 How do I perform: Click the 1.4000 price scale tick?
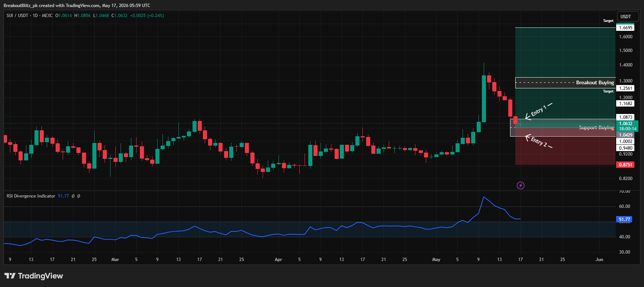(x=626, y=65)
